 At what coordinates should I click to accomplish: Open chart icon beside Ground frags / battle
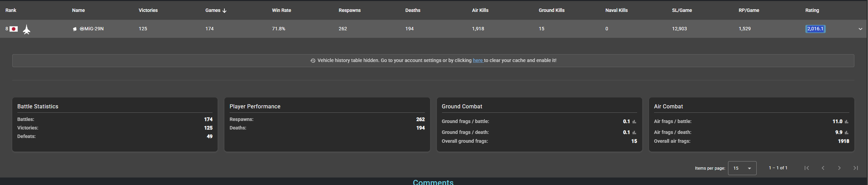coord(634,122)
